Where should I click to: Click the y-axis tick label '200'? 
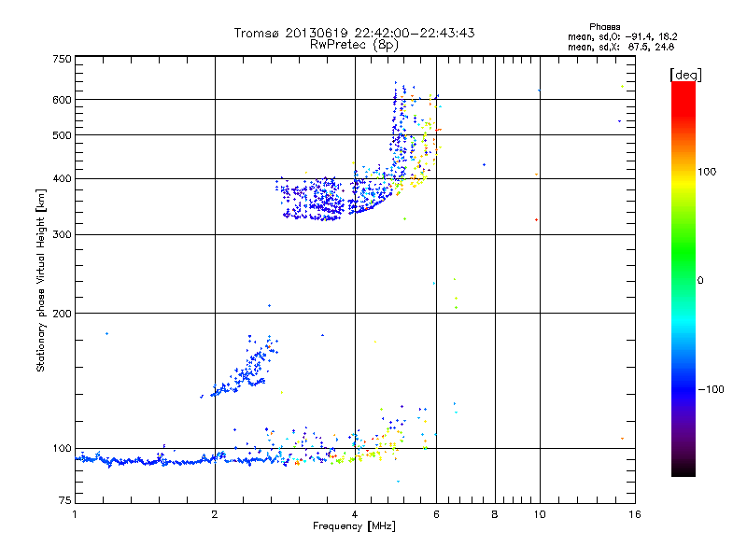coord(62,314)
